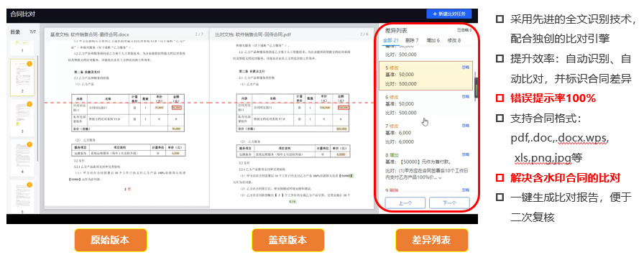This screenshot has width=644, height=265.
Task: Click the 2 / 6 page indicator
Action: tap(364, 34)
